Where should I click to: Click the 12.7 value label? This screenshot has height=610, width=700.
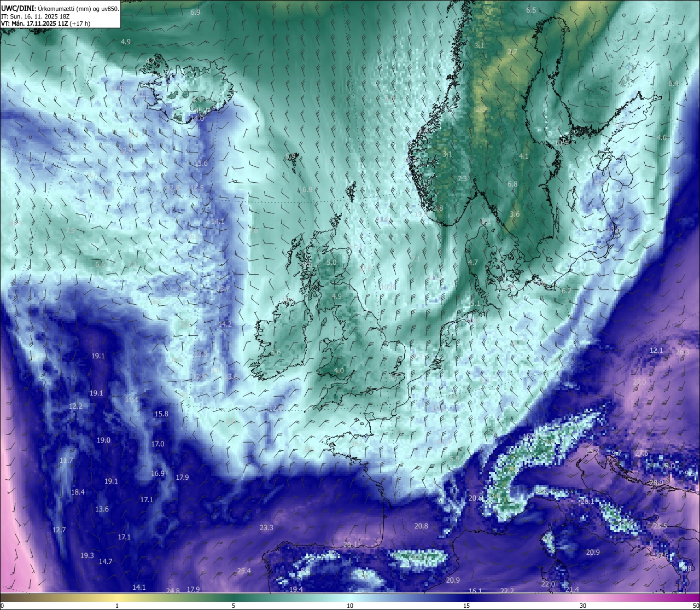coord(59,530)
